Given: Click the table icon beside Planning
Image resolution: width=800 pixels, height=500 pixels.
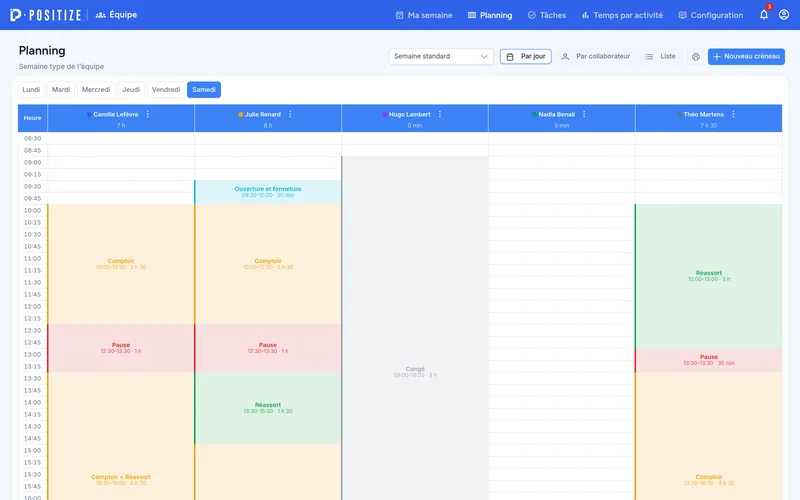Looking at the screenshot, I should (472, 15).
